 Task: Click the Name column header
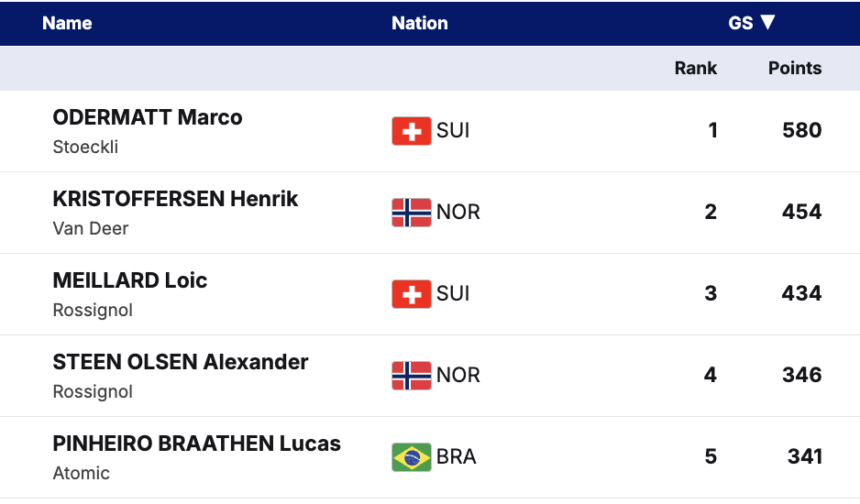[x=67, y=23]
